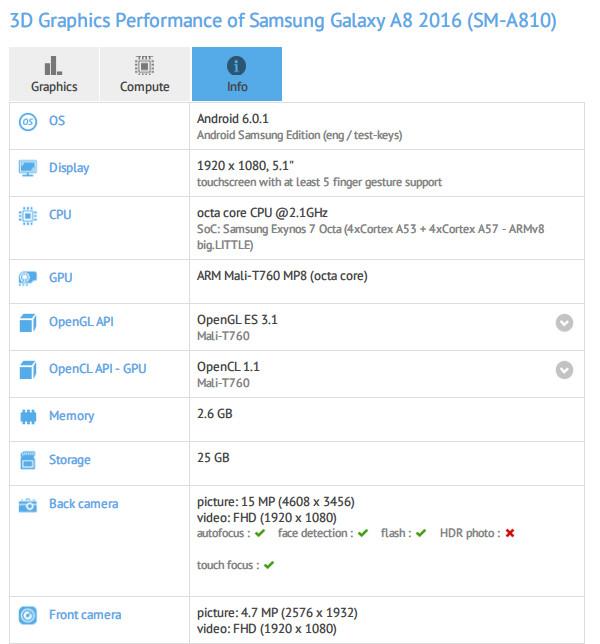
Task: Click the chip Compute icon
Action: point(145,65)
